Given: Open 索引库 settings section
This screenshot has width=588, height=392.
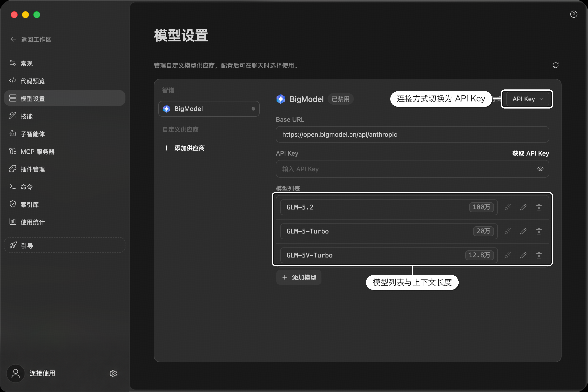Looking at the screenshot, I should [x=64, y=205].
